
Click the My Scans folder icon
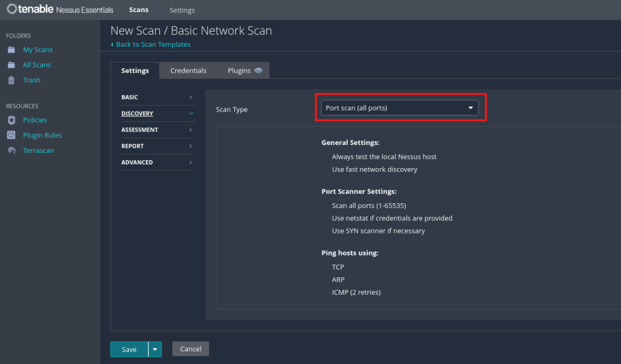pyautogui.click(x=11, y=50)
